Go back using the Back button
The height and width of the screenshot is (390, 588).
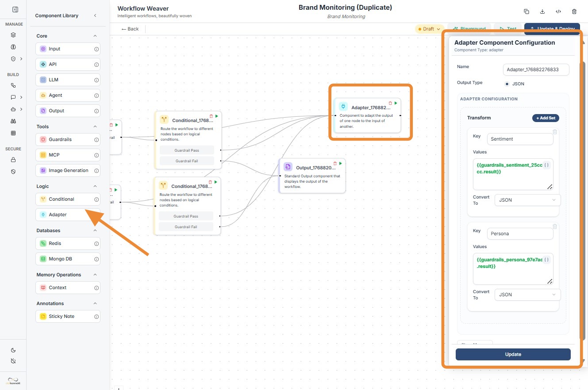coord(130,29)
